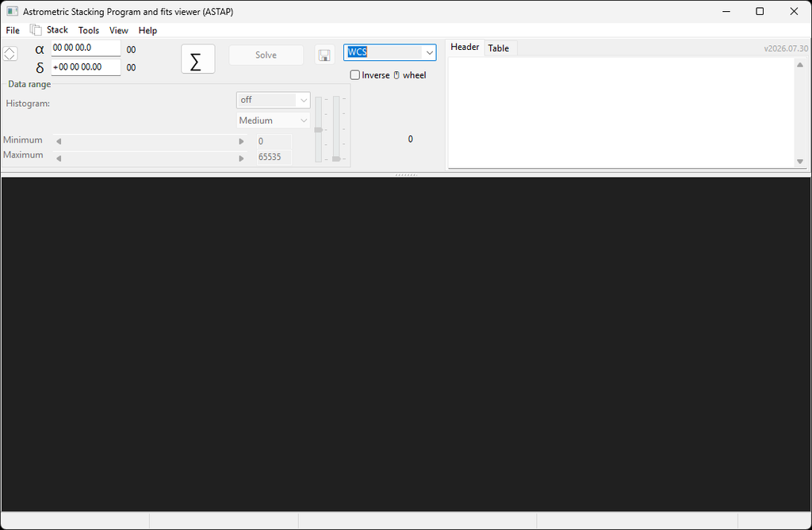Screen dimensions: 812x530
Task: Enable the Inverse mouse wheel checkbox
Action: coord(354,75)
